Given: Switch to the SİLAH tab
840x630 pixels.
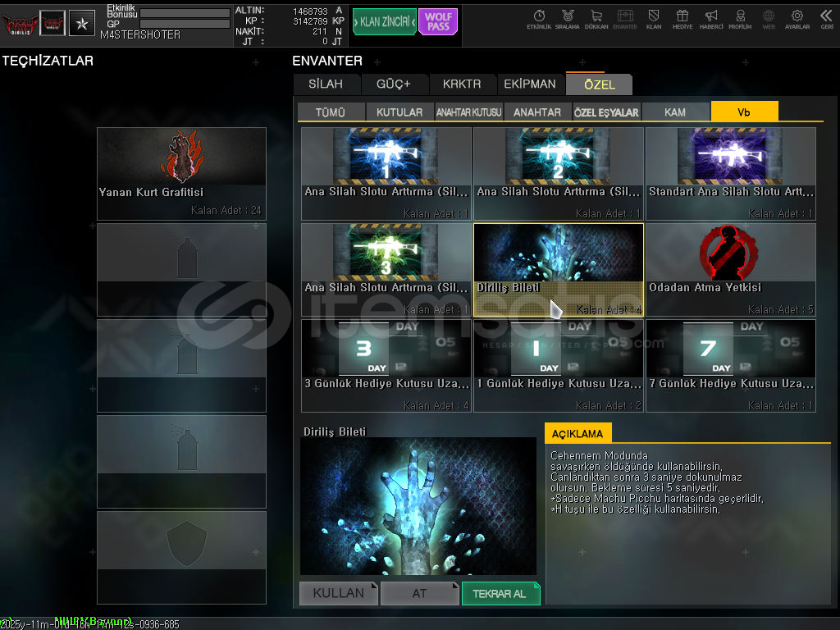Looking at the screenshot, I should [326, 84].
